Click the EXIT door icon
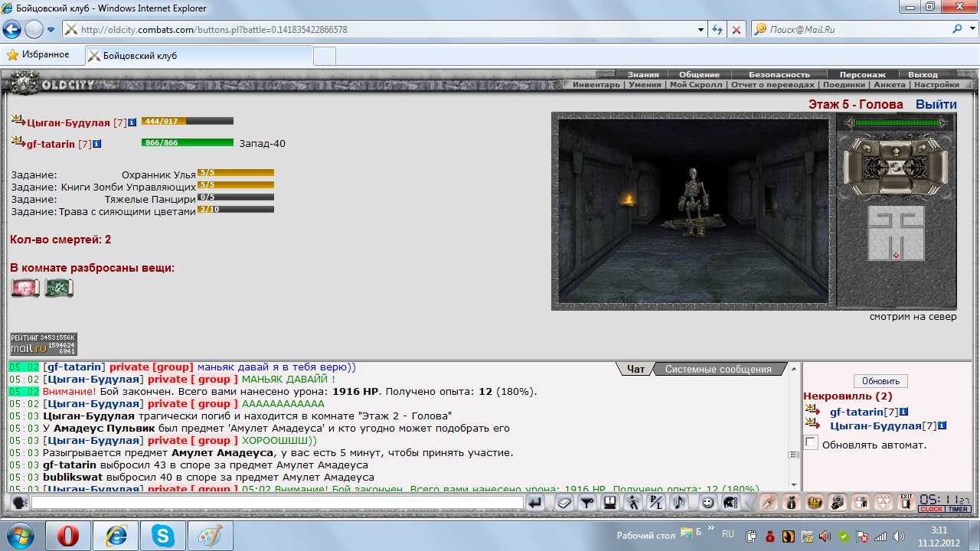 [907, 503]
